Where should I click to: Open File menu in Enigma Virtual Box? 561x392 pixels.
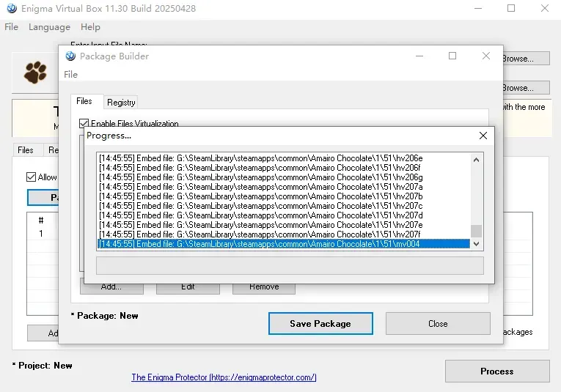[11, 27]
